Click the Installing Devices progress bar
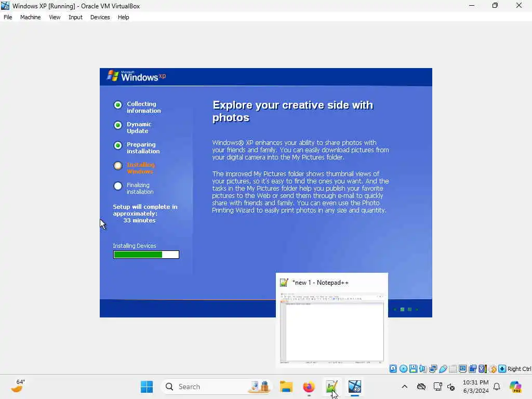Viewport: 532px width, 399px height. point(146,255)
